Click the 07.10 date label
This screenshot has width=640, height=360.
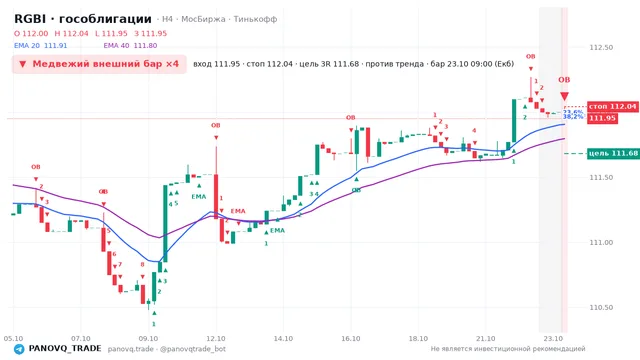pyautogui.click(x=81, y=339)
